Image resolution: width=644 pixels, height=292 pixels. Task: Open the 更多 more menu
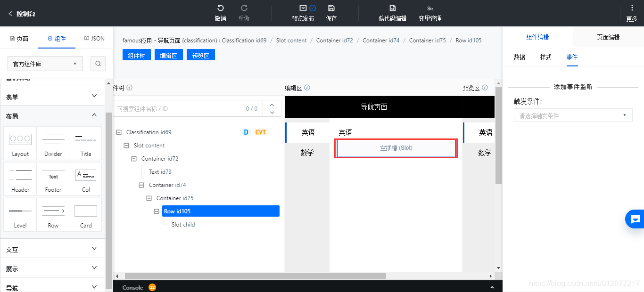(632, 13)
